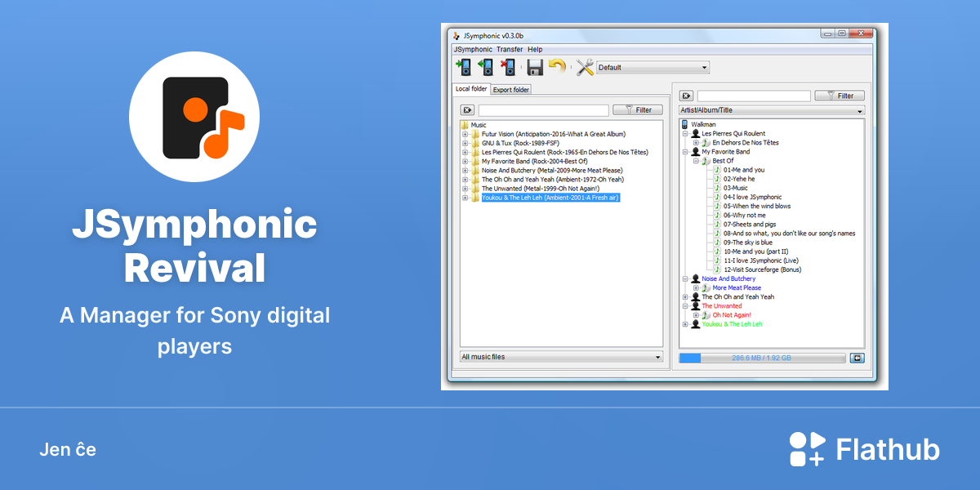Click the yellow undo arrow icon
This screenshot has width=980, height=490.
tap(557, 67)
